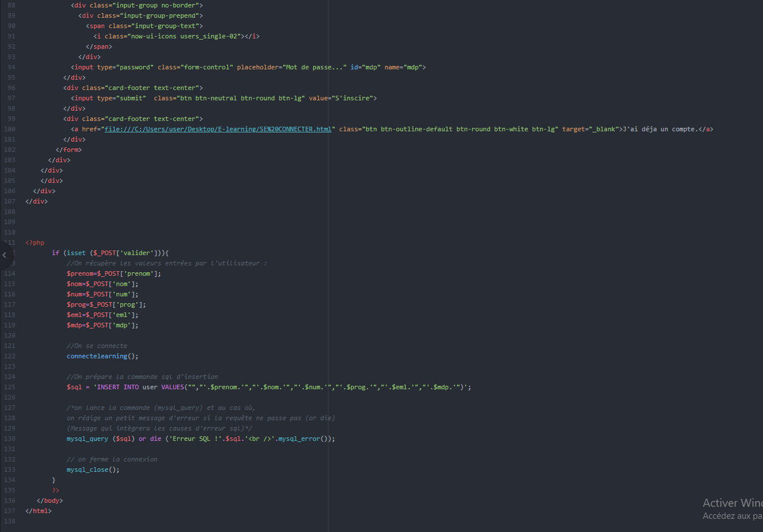This screenshot has height=532, width=763.
Task: Expand the left sidebar using the chevron arrow
Action: (x=5, y=255)
